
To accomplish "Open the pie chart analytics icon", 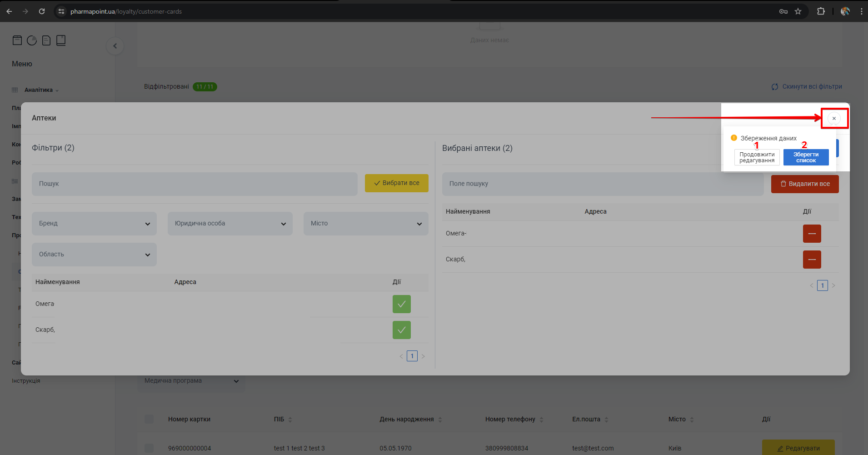I will (x=32, y=40).
